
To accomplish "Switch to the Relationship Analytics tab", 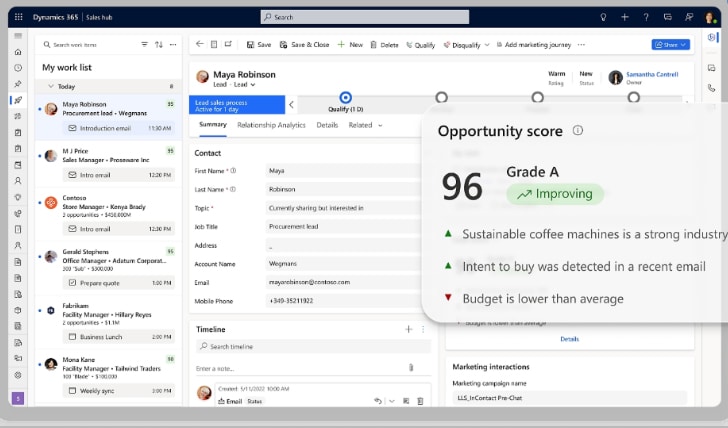I will coord(271,125).
